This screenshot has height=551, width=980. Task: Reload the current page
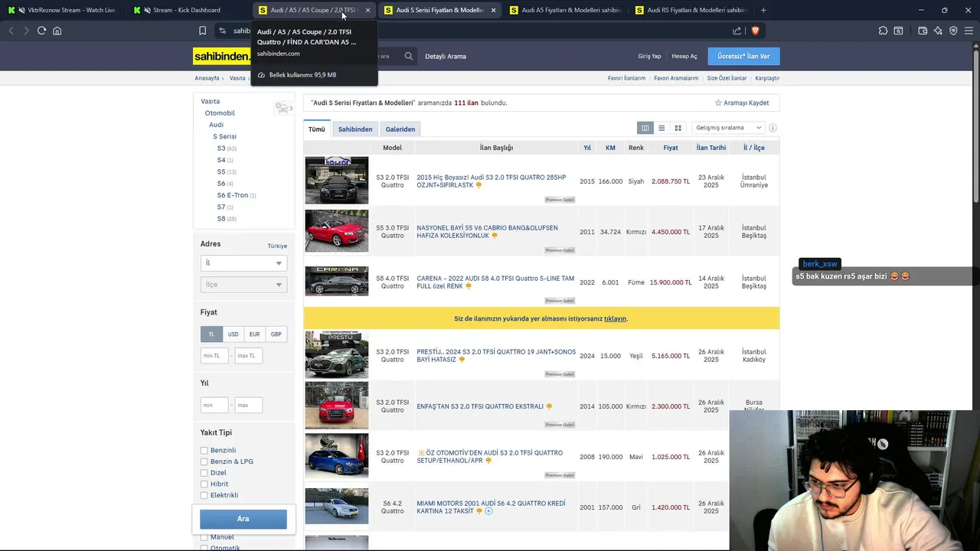click(x=41, y=31)
